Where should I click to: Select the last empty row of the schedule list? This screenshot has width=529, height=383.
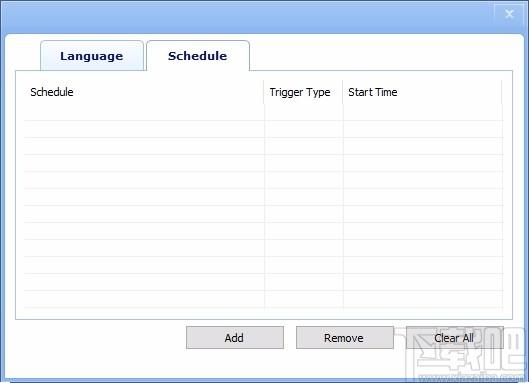(263, 299)
